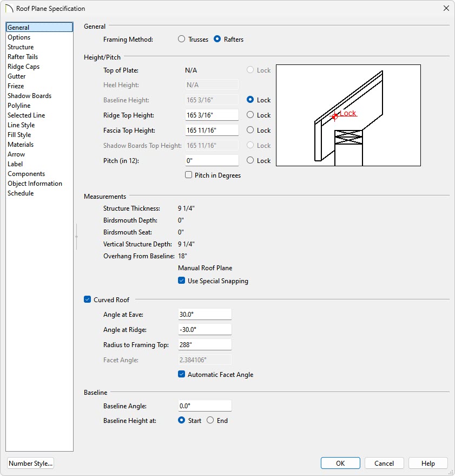Image resolution: width=455 pixels, height=476 pixels.
Task: Select the Selected Line panel
Action: coord(39,115)
